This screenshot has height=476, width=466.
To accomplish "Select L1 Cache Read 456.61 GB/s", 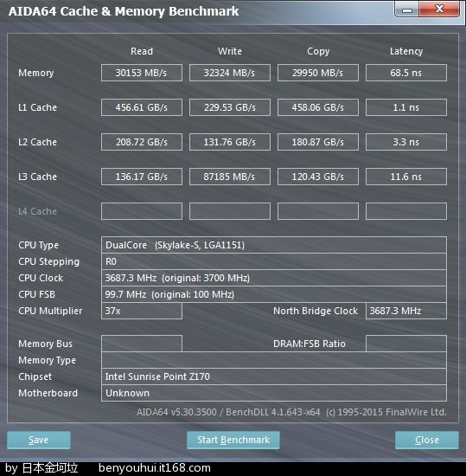I will pyautogui.click(x=142, y=107).
